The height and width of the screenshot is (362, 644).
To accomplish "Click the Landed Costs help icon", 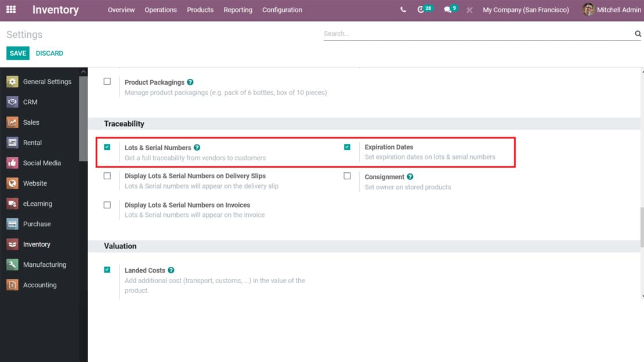I will pos(171,270).
